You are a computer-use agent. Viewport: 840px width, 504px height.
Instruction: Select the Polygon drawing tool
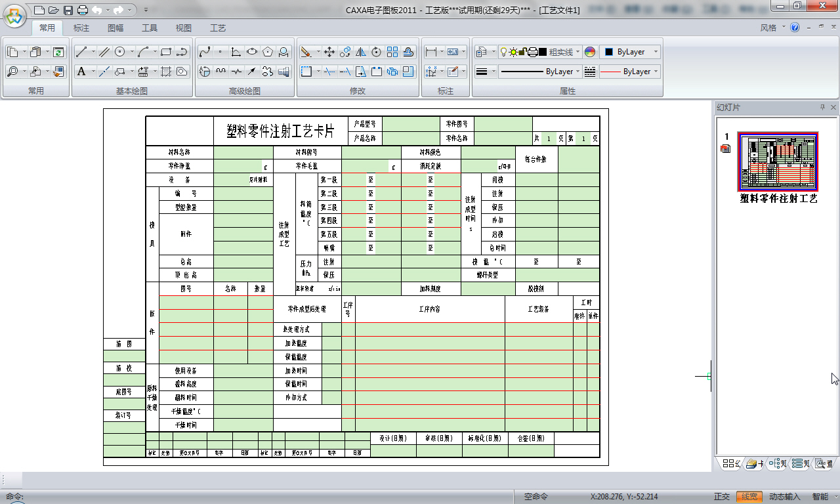pos(268,52)
